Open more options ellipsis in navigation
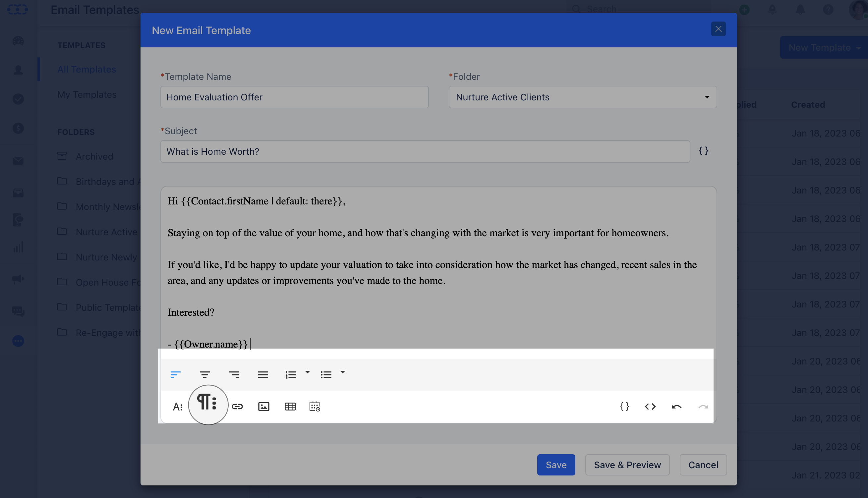This screenshot has width=868, height=498. tap(18, 341)
